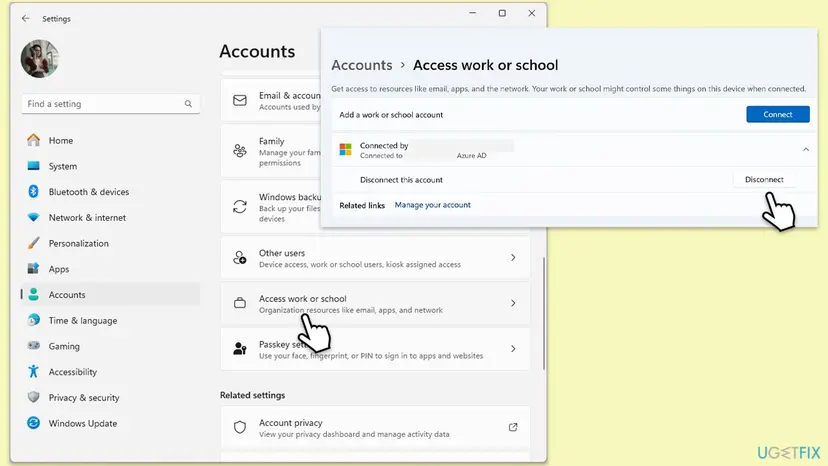
Task: Click the System monitor icon
Action: (x=34, y=166)
